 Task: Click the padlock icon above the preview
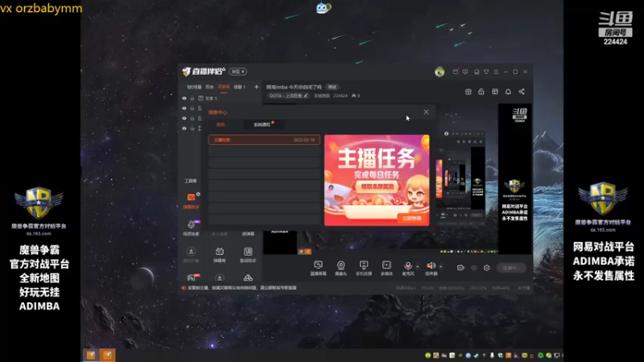(x=481, y=92)
